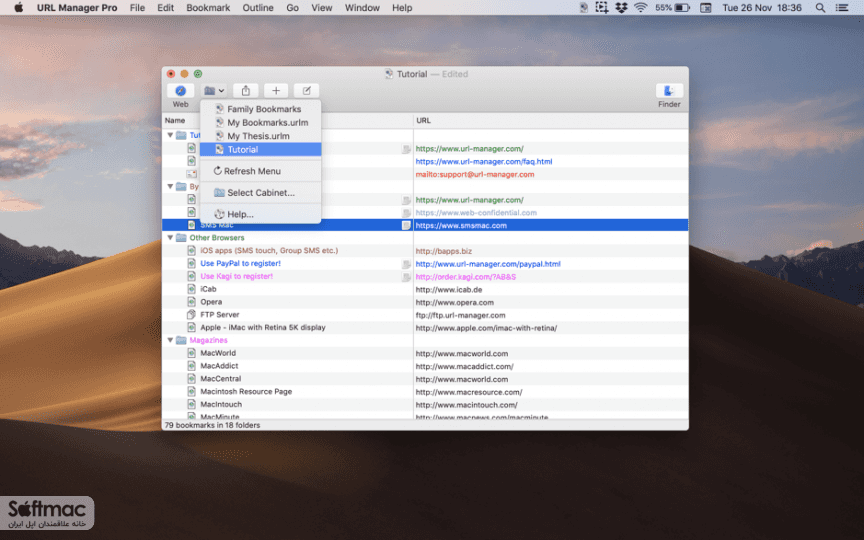Click the bookmark icon next to Opera
The width and height of the screenshot is (864, 540).
point(191,302)
